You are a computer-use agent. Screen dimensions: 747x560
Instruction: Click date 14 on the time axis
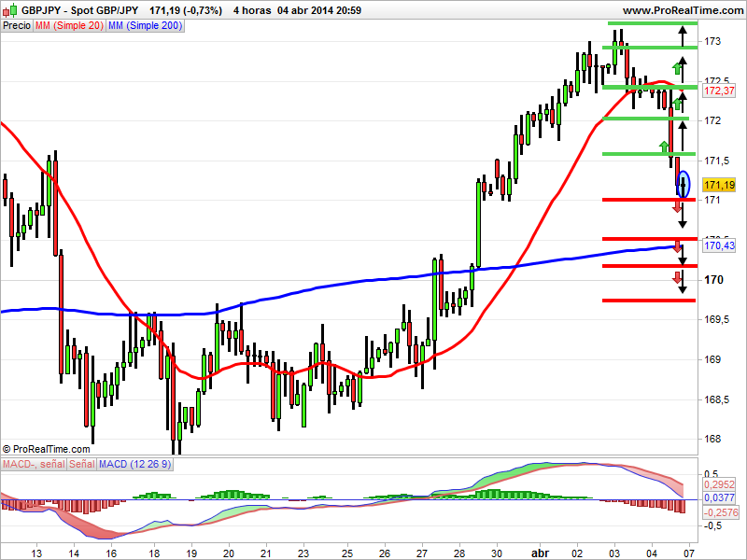click(74, 553)
